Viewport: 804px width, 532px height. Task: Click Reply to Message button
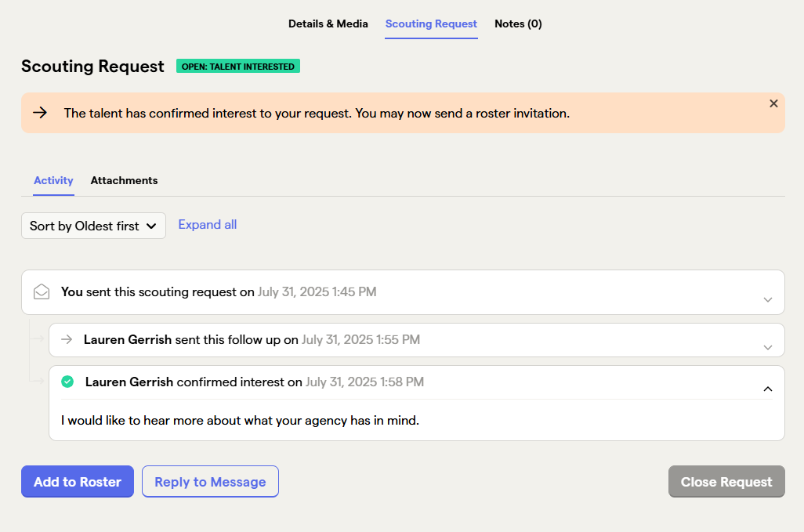pos(210,481)
